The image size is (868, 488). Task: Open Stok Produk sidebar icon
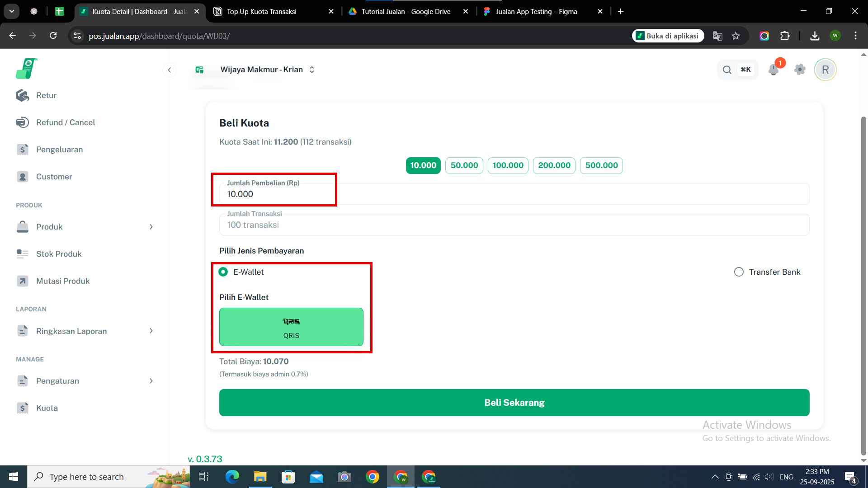(23, 254)
